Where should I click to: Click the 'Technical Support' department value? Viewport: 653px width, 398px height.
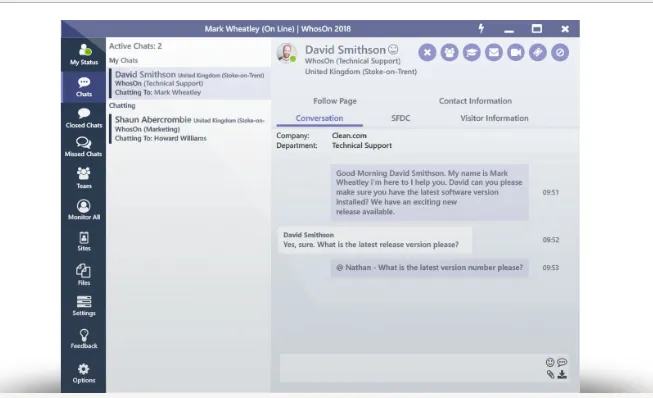click(x=361, y=146)
